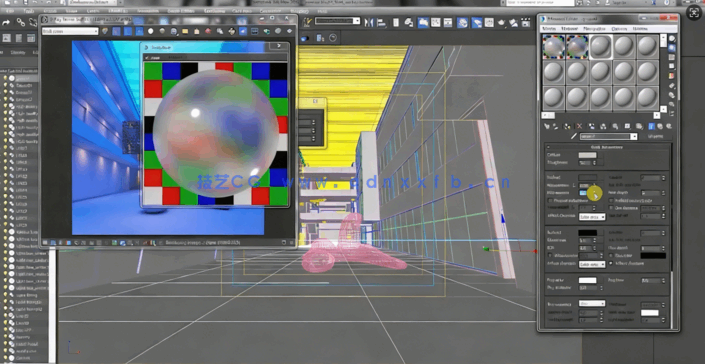
Task: Click Assign Material to Selection icon
Action: (567, 126)
